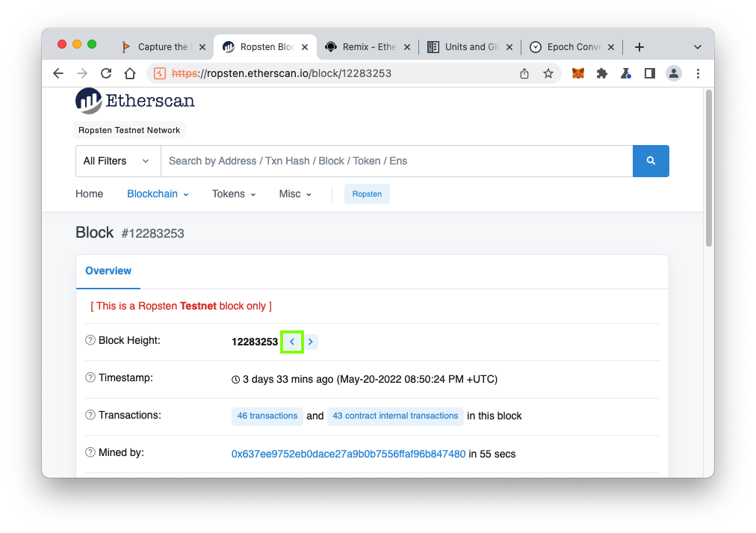Expand the Misc menu
The height and width of the screenshot is (533, 756).
pyautogui.click(x=295, y=194)
